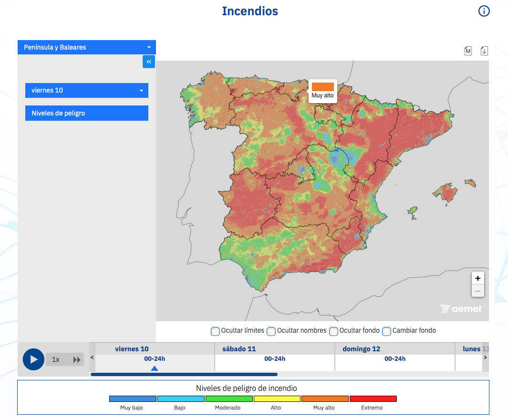Click the fast-forward speed icon
Image resolution: width=508 pixels, height=420 pixels.
pyautogui.click(x=77, y=360)
